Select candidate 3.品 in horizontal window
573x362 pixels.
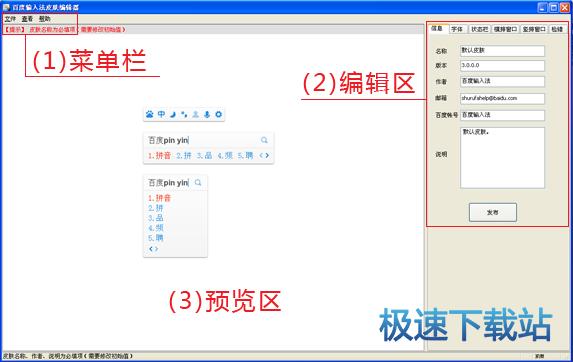pos(204,156)
